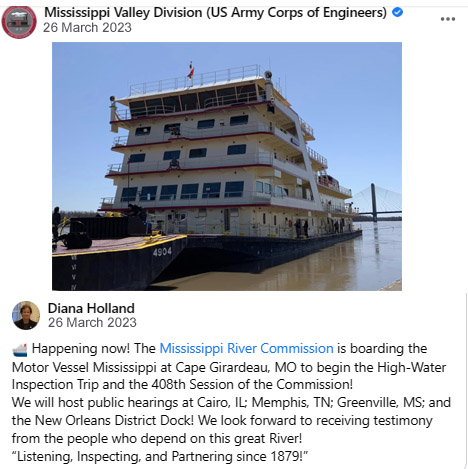Open Diana Holland's profile name link
Image resolution: width=468 pixels, height=469 pixels.
point(91,308)
